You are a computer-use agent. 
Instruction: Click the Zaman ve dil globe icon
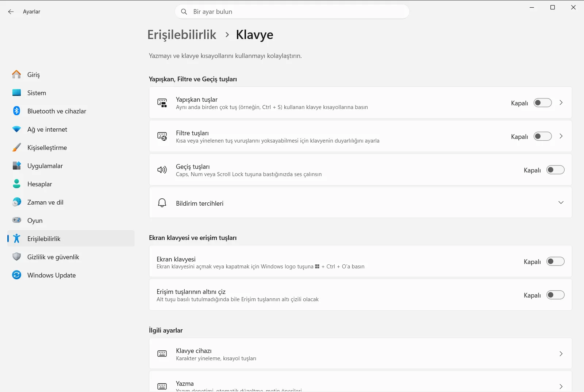16,202
